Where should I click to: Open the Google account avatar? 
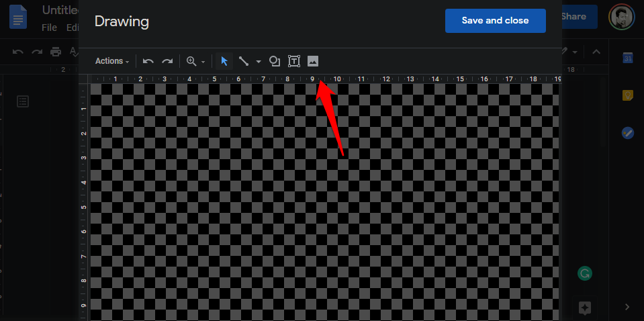point(621,17)
